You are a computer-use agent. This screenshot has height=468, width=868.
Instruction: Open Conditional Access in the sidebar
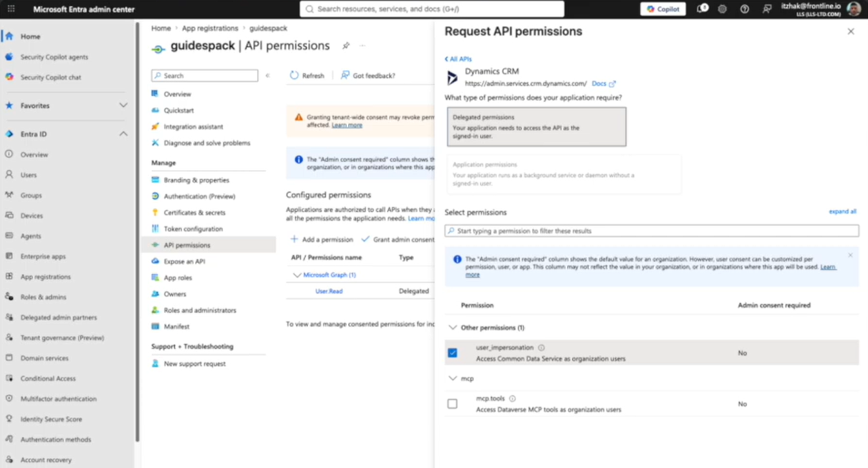[x=48, y=379]
